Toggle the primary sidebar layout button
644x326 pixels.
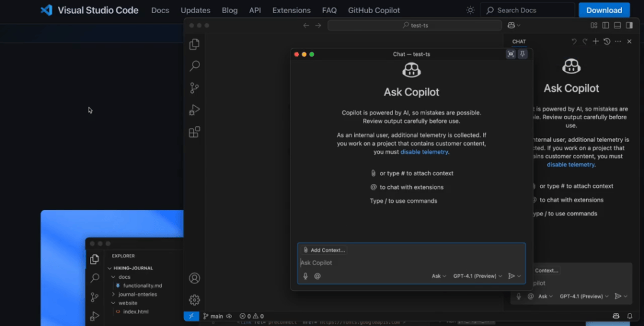606,25
